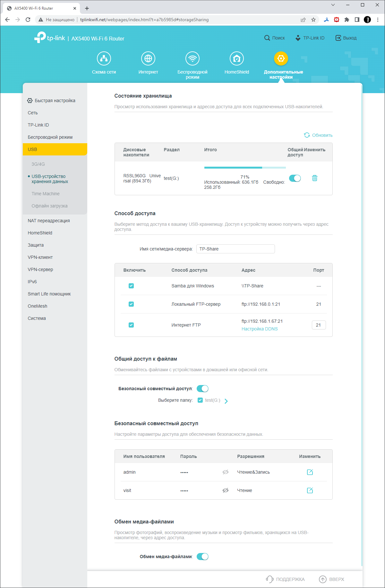Open the HomeShield icon in top navigation

coord(237,58)
